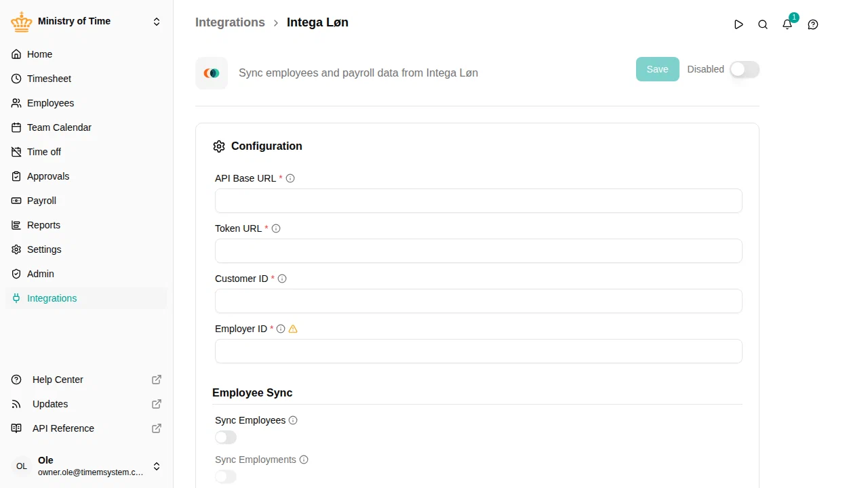The width and height of the screenshot is (868, 488).
Task: Open Approvals in sidebar
Action: tap(86, 176)
